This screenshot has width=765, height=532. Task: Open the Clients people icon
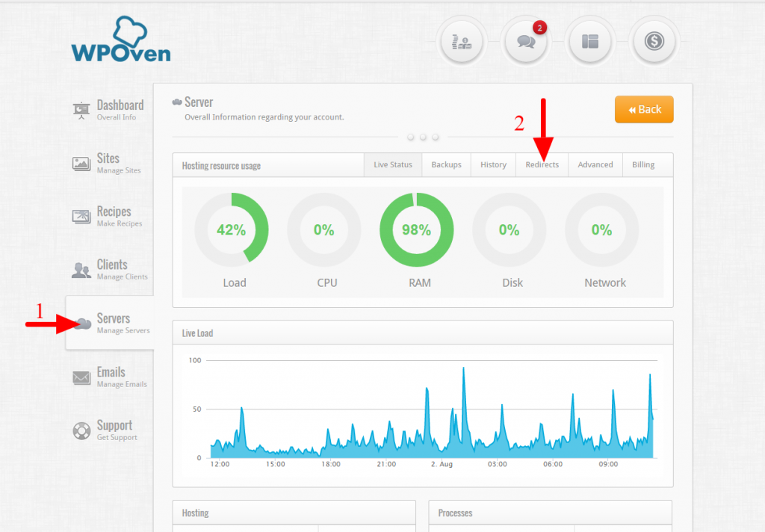(81, 270)
